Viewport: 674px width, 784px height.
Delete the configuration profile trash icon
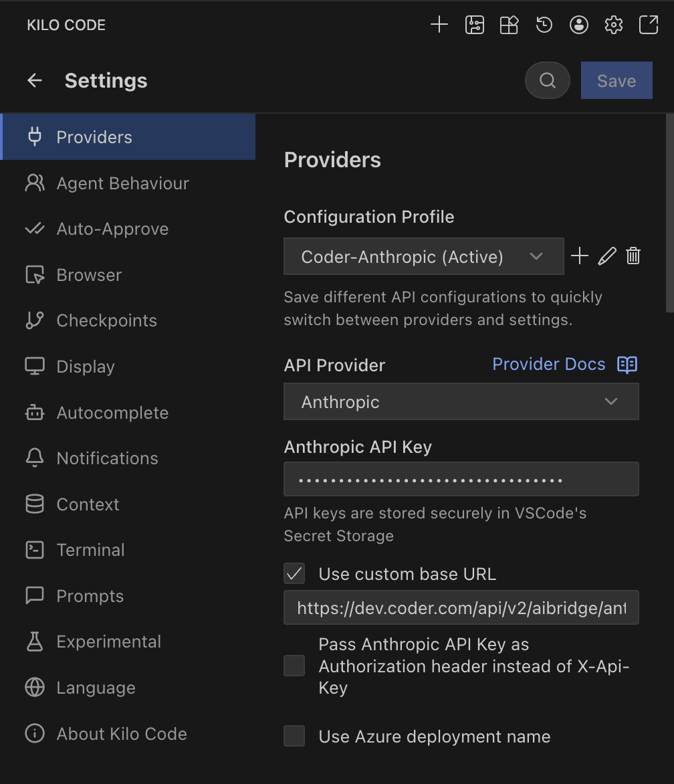633,256
